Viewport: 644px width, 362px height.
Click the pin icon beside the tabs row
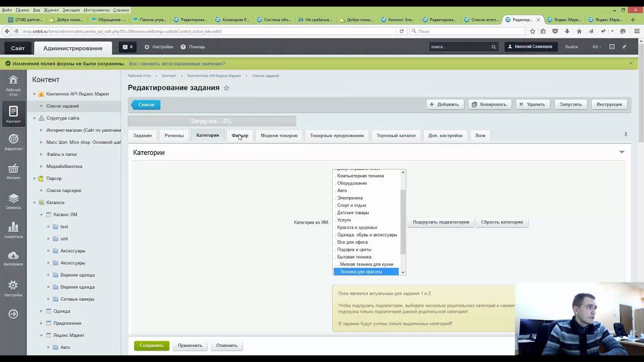pyautogui.click(x=626, y=135)
